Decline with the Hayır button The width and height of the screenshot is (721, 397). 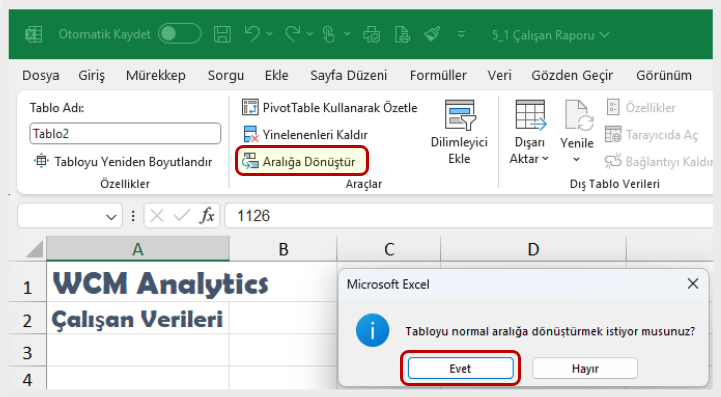point(585,368)
